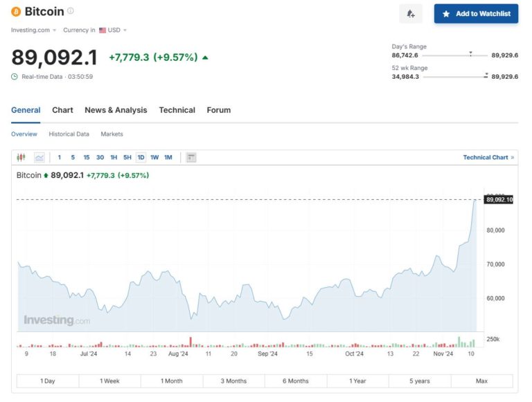532x402 pixels.
Task: Expand the Technical Chart link arrow
Action: pos(512,158)
